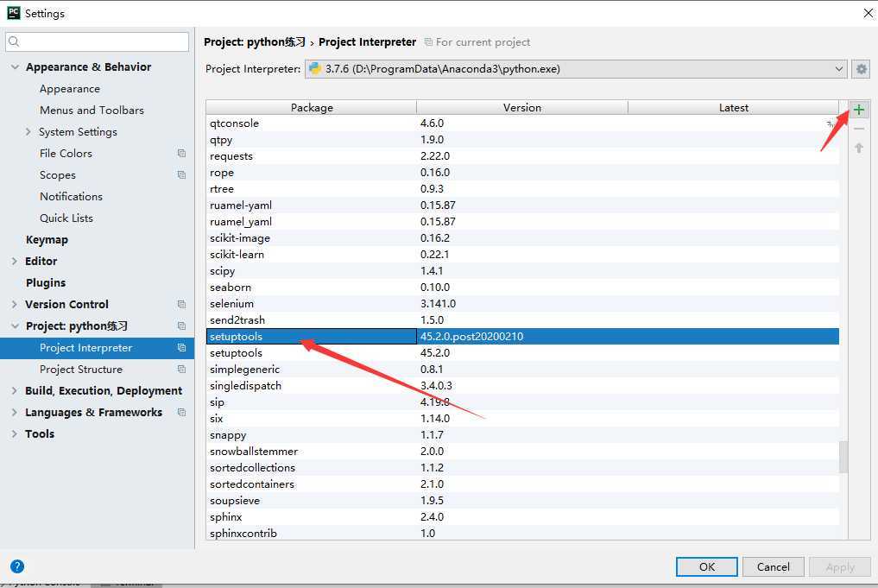Collapse the Appearance & Behavior section
The image size is (878, 588).
15,66
